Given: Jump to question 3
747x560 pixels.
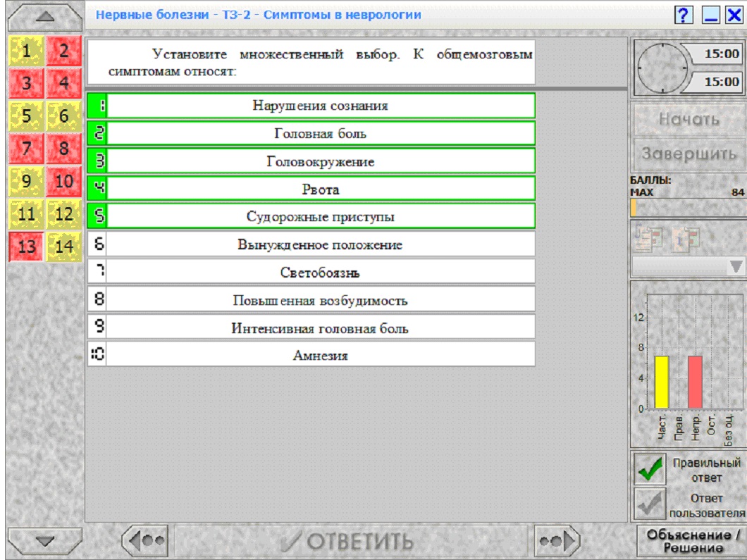Looking at the screenshot, I should [27, 83].
